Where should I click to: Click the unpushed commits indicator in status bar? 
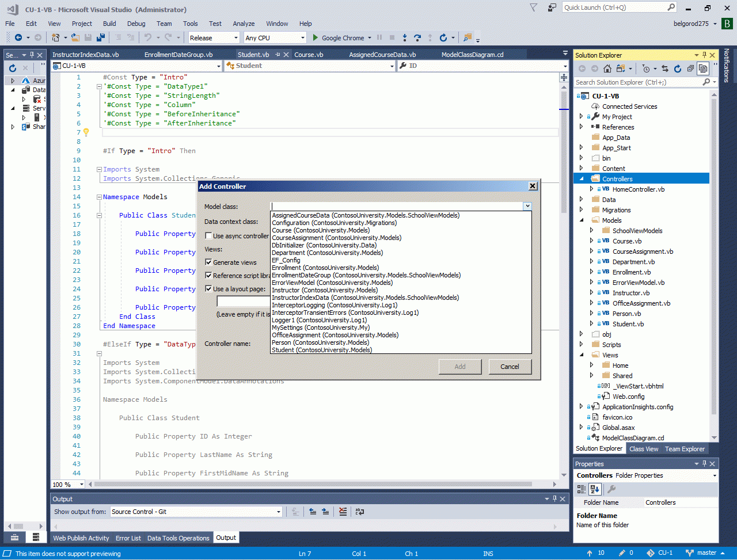pos(597,553)
